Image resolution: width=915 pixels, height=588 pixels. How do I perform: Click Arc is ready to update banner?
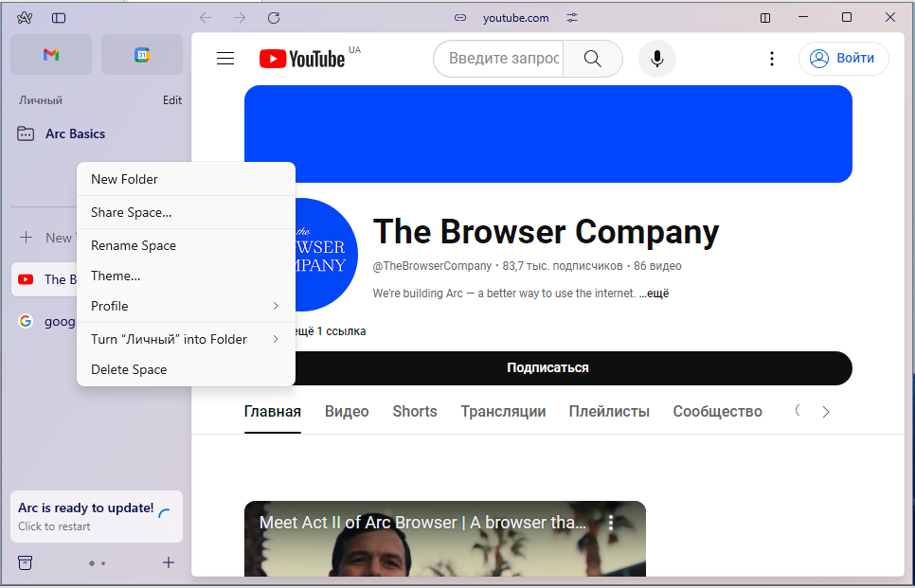pyautogui.click(x=97, y=516)
